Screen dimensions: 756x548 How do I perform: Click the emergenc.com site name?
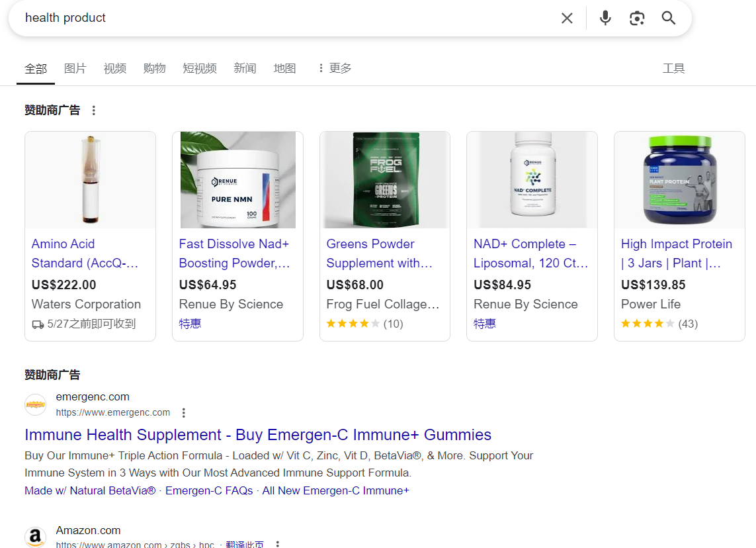click(93, 397)
